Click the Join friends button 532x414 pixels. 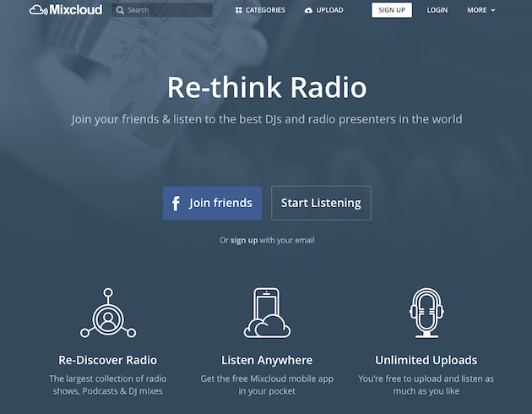click(x=213, y=203)
